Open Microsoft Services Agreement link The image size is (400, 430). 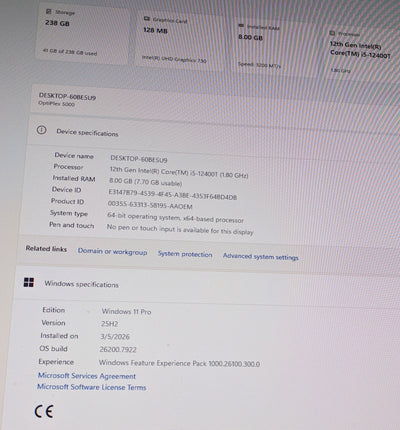click(87, 376)
